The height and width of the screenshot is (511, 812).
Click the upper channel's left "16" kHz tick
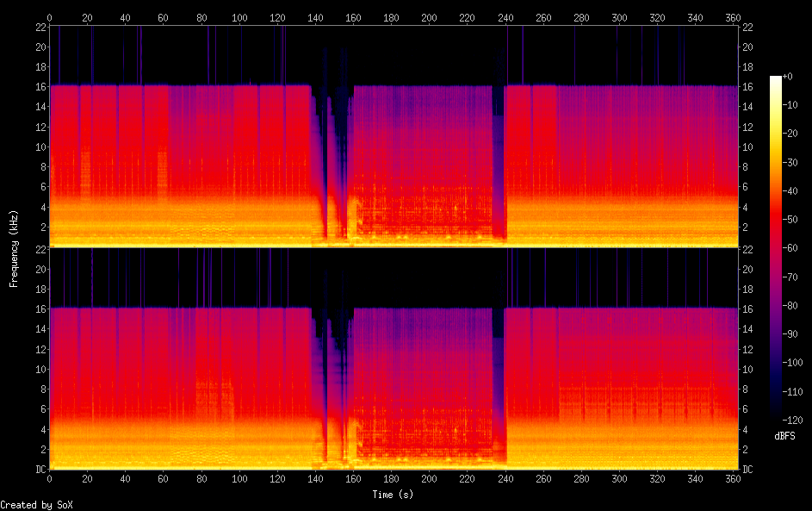click(x=40, y=86)
